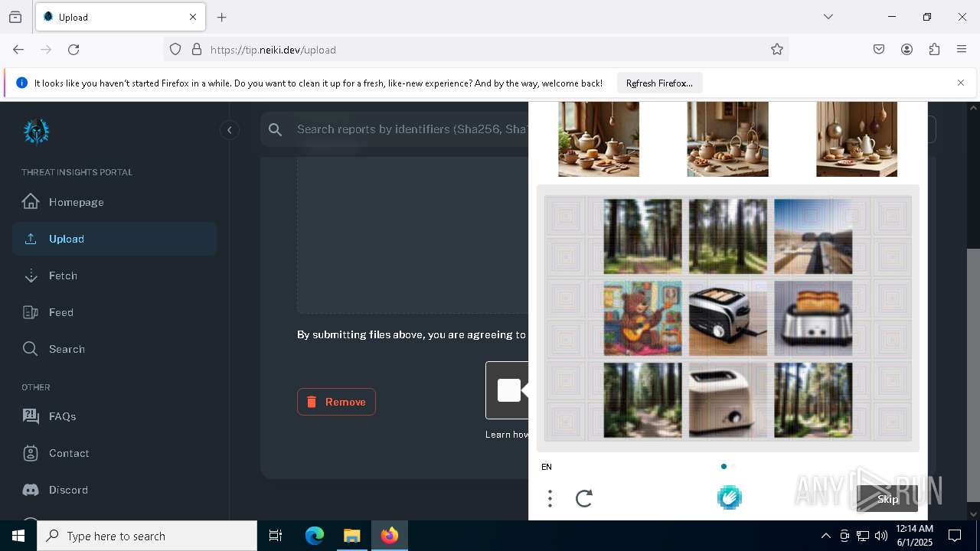The image size is (980, 551).
Task: Open the Extensions puzzle icon
Action: 934,50
